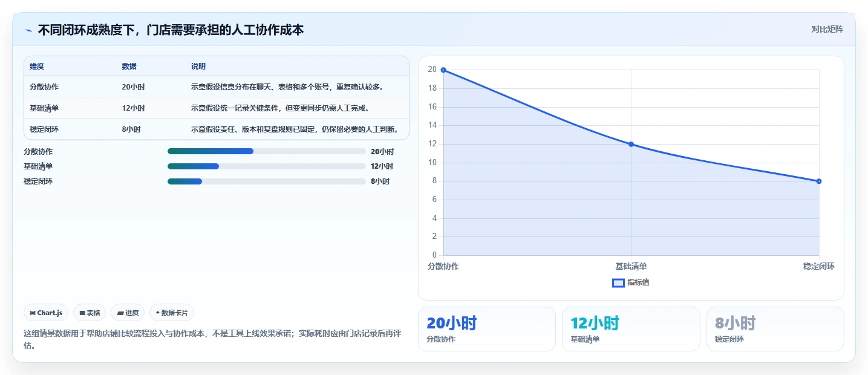Click the 分散协作 progress bar
This screenshot has height=375, width=868.
(266, 151)
